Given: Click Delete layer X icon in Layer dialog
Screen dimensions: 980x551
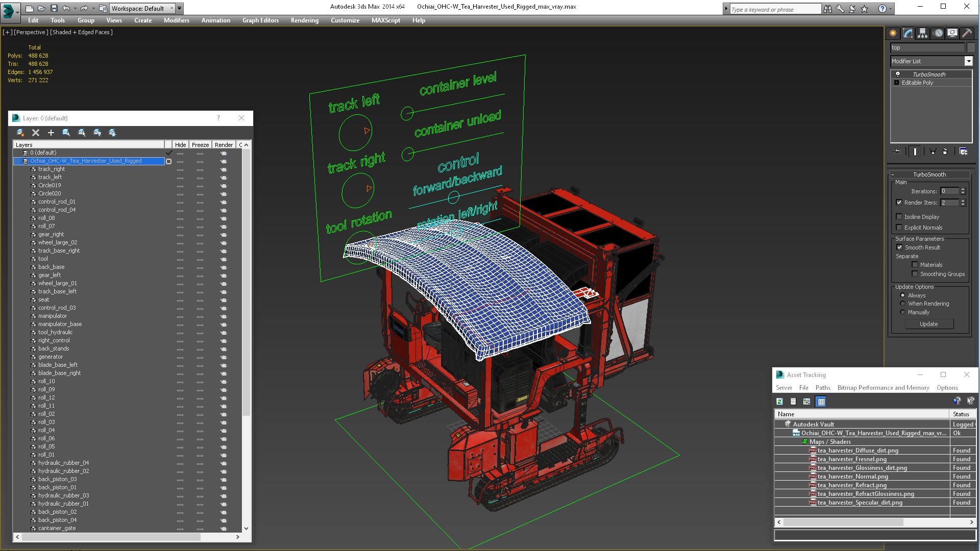Looking at the screenshot, I should coord(36,133).
